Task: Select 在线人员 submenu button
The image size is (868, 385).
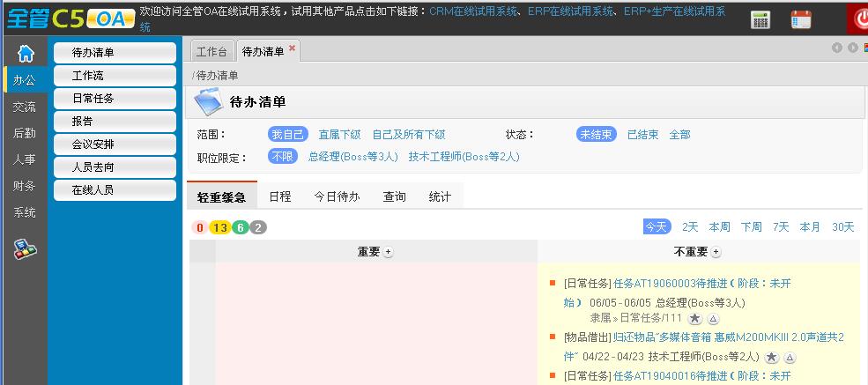Action: pos(115,189)
